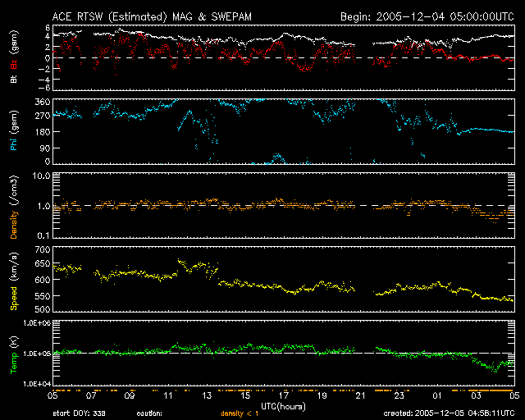This screenshot has height=420, width=525.
Task: Click the "360" tick on the Phi axis
Action: pyautogui.click(x=43, y=103)
